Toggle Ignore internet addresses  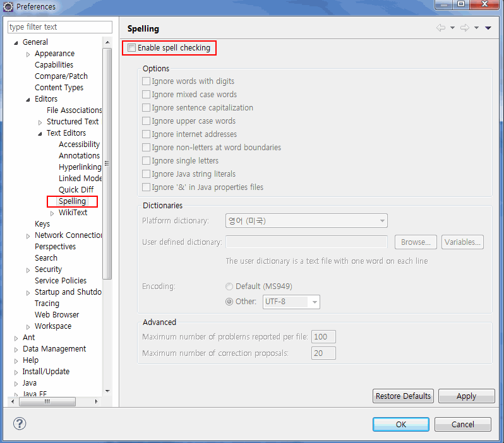(147, 134)
